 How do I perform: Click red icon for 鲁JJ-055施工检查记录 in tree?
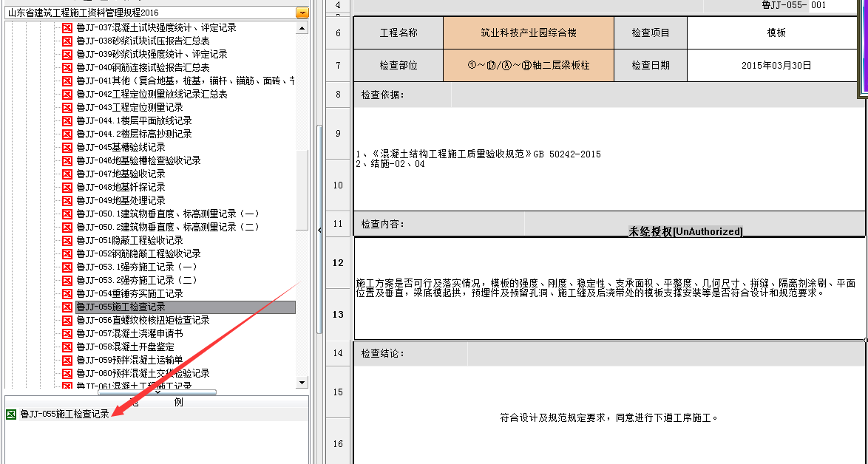tap(67, 307)
